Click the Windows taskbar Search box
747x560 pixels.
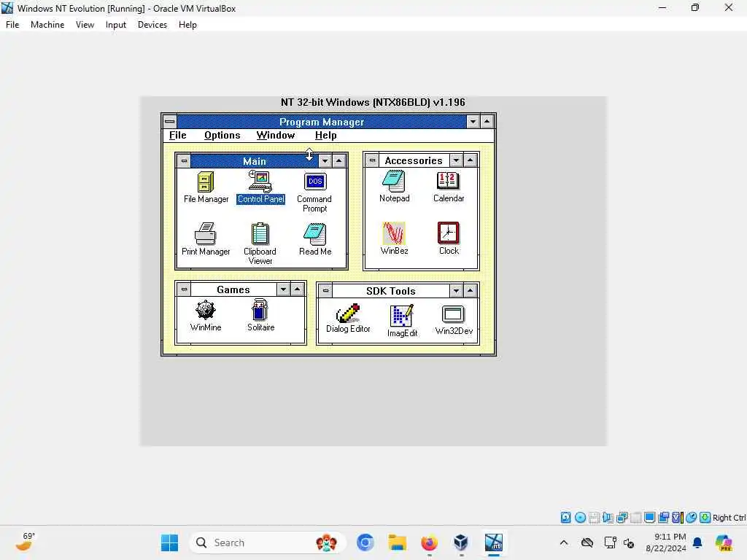pos(267,542)
